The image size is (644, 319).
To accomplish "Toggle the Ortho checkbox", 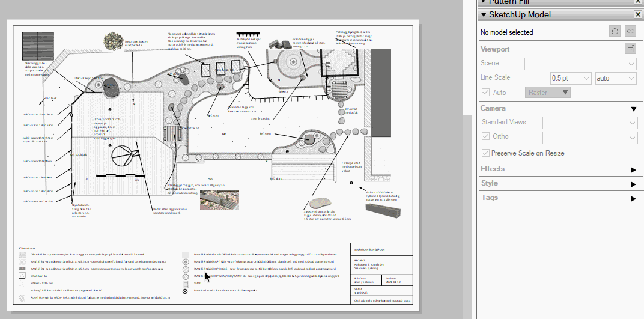I will tap(485, 136).
